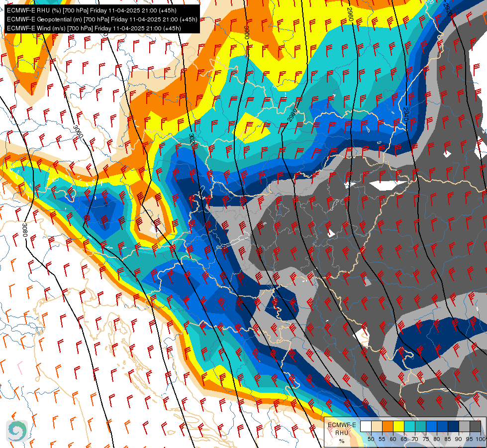Viewport: 487px width, 448px height.
Task: Pick the teal legend swatch for 70–75
Action: tap(420, 426)
